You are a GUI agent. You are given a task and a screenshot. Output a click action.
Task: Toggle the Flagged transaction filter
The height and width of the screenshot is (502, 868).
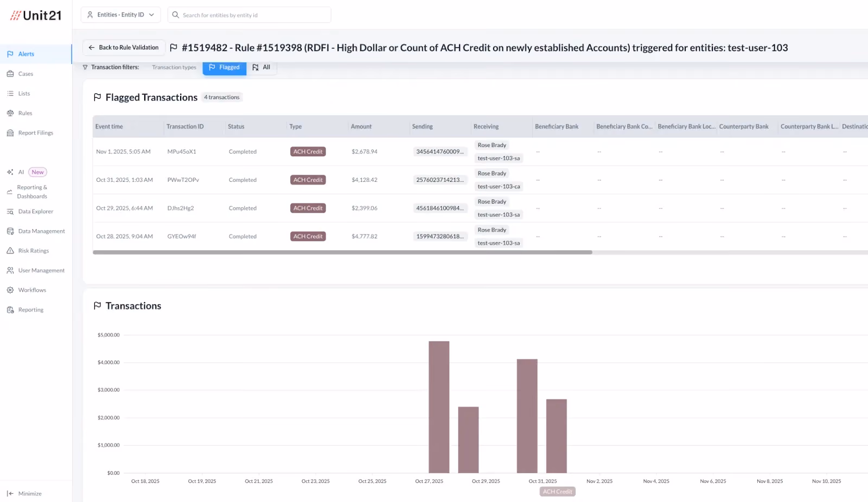[224, 67]
